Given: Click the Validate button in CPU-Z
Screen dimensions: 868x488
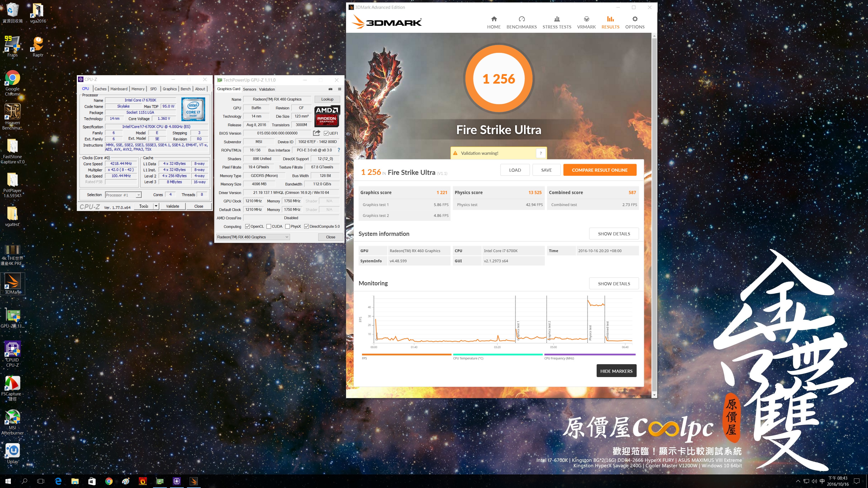Looking at the screenshot, I should pyautogui.click(x=172, y=206).
